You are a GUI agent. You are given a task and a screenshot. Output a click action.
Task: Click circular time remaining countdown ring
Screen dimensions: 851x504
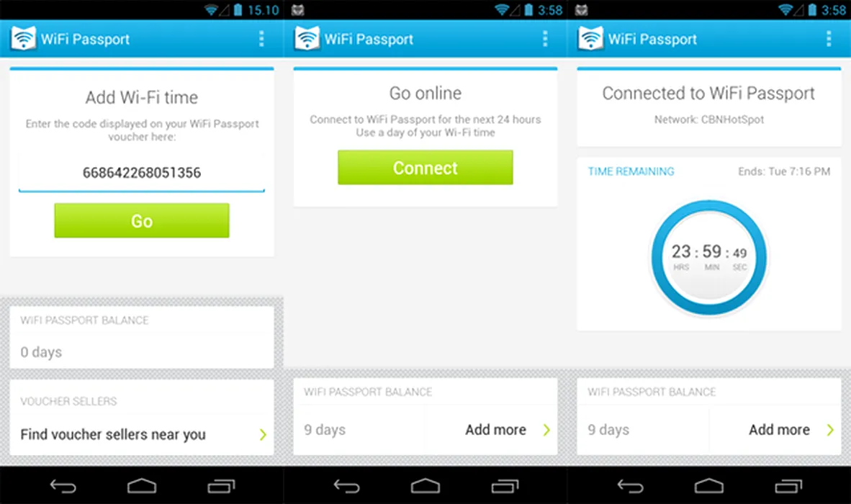(708, 258)
